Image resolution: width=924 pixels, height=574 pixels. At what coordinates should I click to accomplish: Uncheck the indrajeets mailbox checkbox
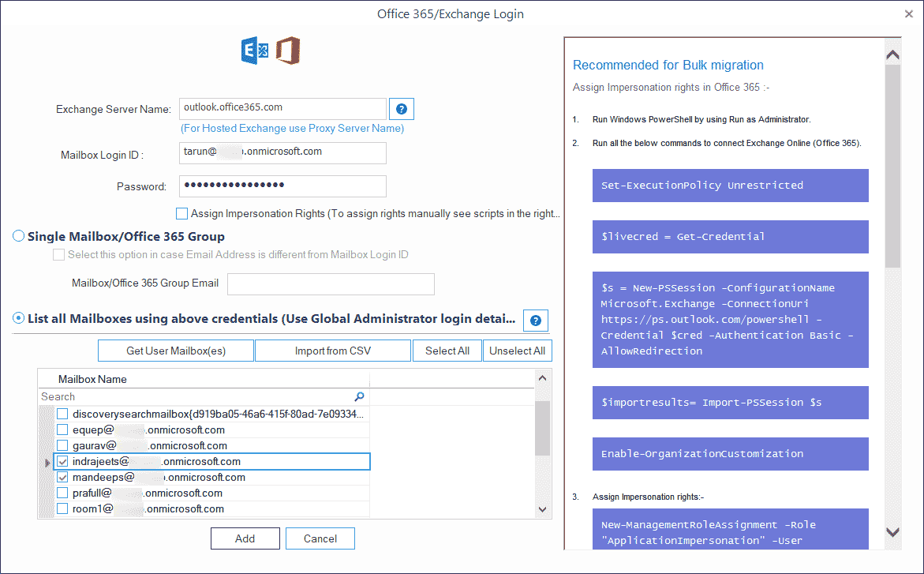62,461
